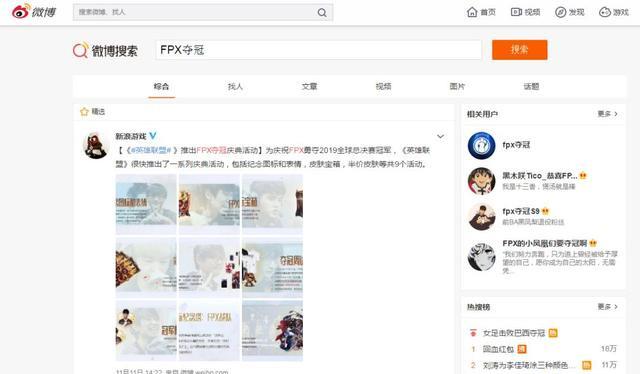The height and width of the screenshot is (374, 640).
Task: Open first post image thumbnail
Action: tap(146, 204)
